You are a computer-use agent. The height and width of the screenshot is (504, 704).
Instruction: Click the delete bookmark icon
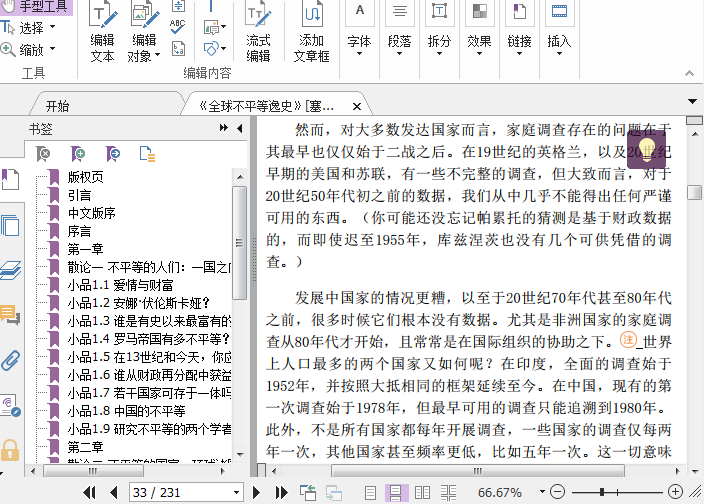click(x=43, y=153)
